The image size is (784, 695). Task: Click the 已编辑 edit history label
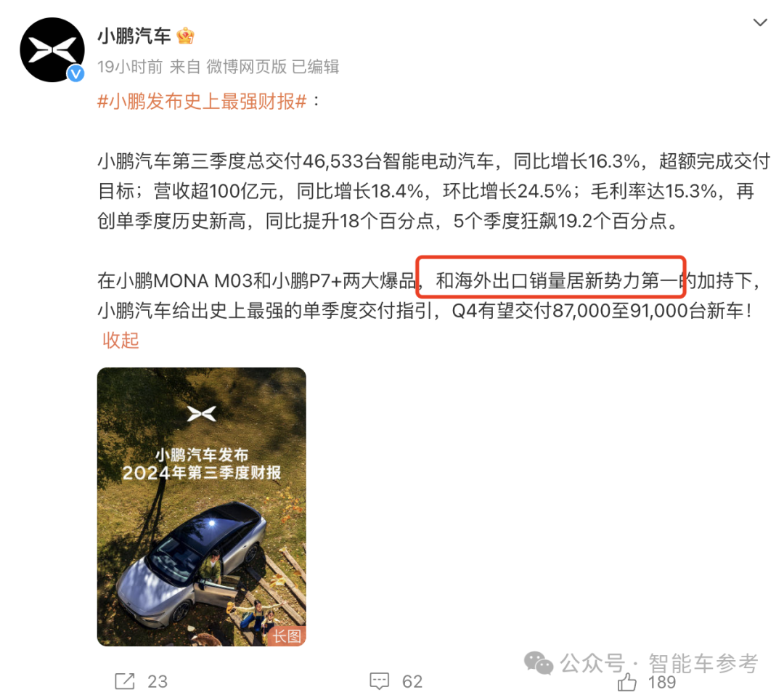pyautogui.click(x=316, y=67)
